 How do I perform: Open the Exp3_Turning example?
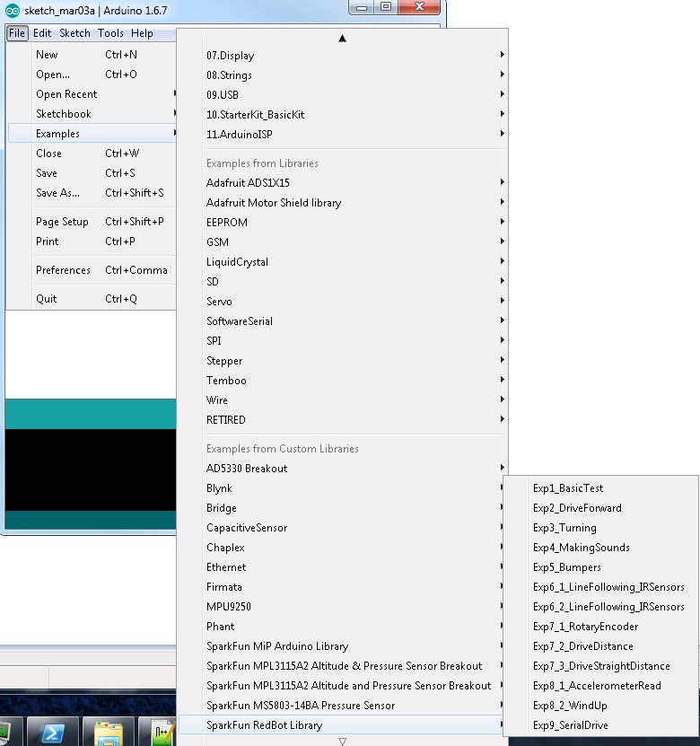[600, 528]
